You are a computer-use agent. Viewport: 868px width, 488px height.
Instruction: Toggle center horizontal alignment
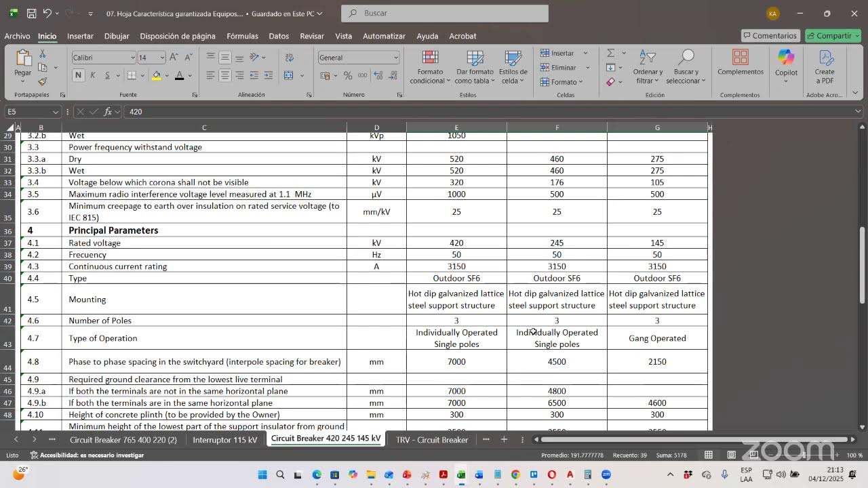tap(225, 75)
